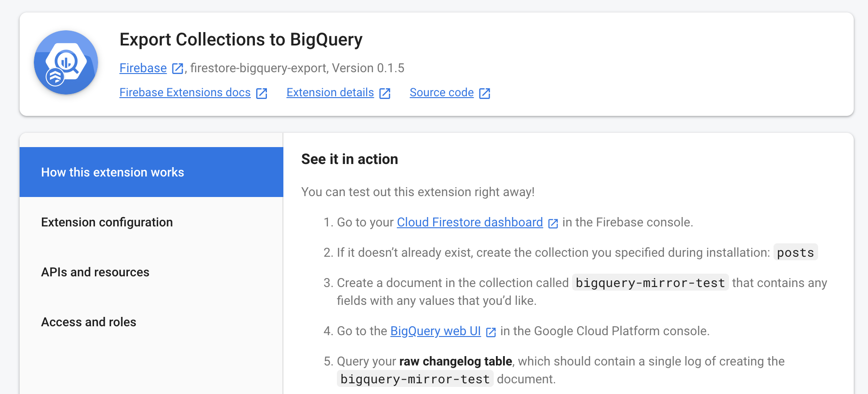
Task: Click the external link icon beside Firebase
Action: (177, 68)
